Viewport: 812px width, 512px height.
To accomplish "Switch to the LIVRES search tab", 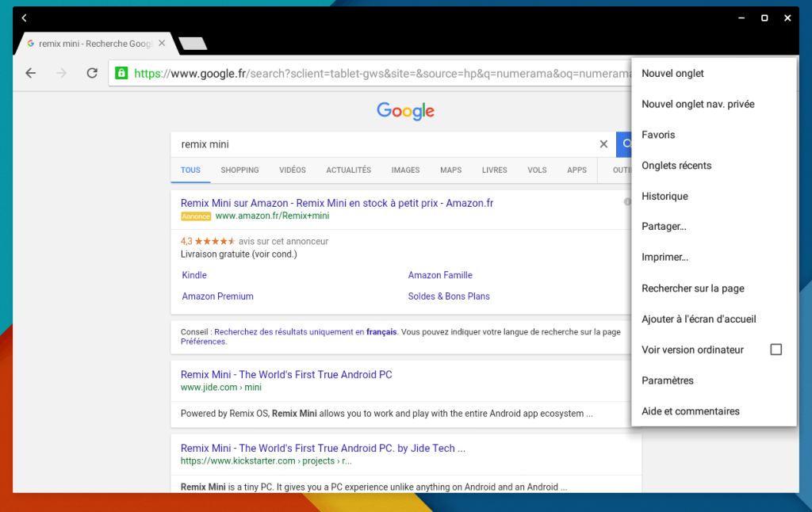I will point(495,170).
